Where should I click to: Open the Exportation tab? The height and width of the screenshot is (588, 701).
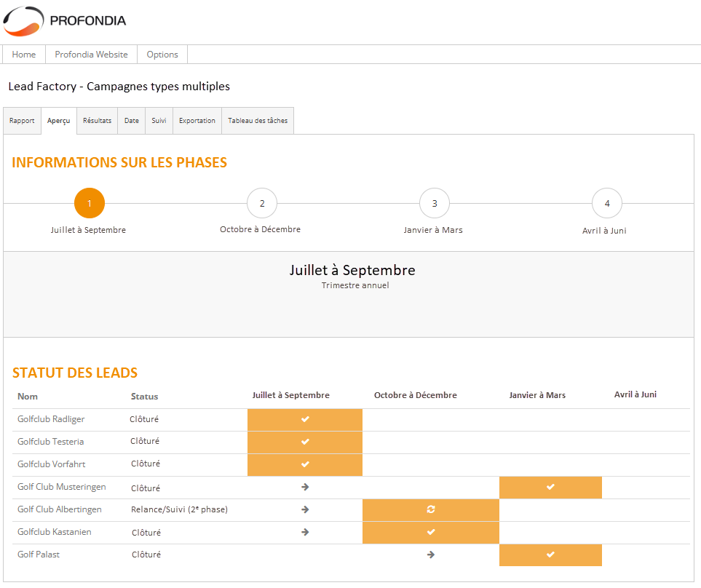click(197, 121)
